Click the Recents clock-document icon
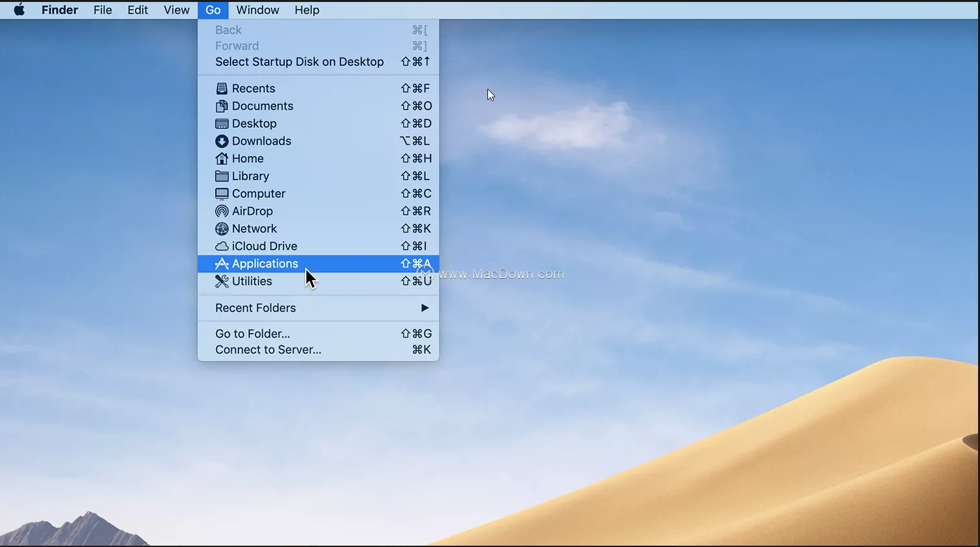Viewport: 980px width, 547px height. 222,89
